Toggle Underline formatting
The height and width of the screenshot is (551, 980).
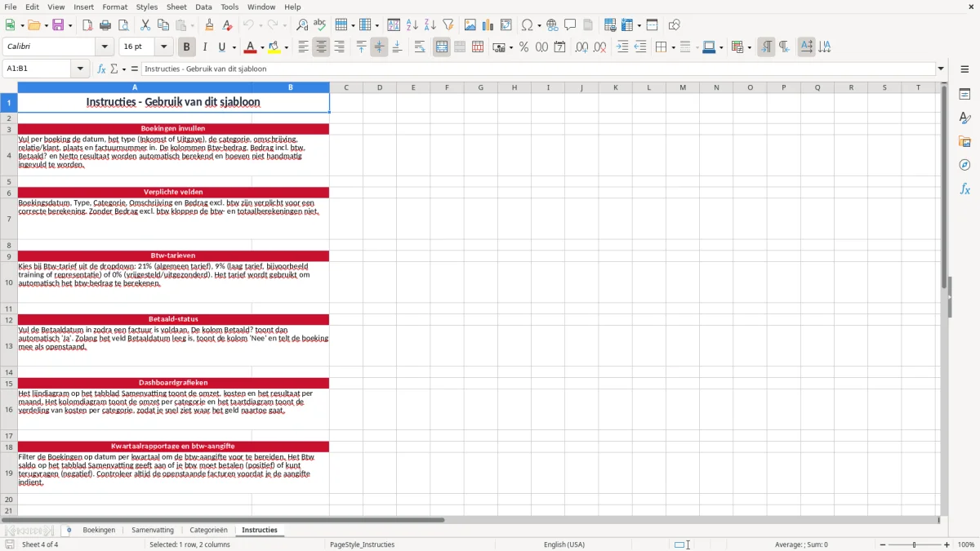(222, 47)
